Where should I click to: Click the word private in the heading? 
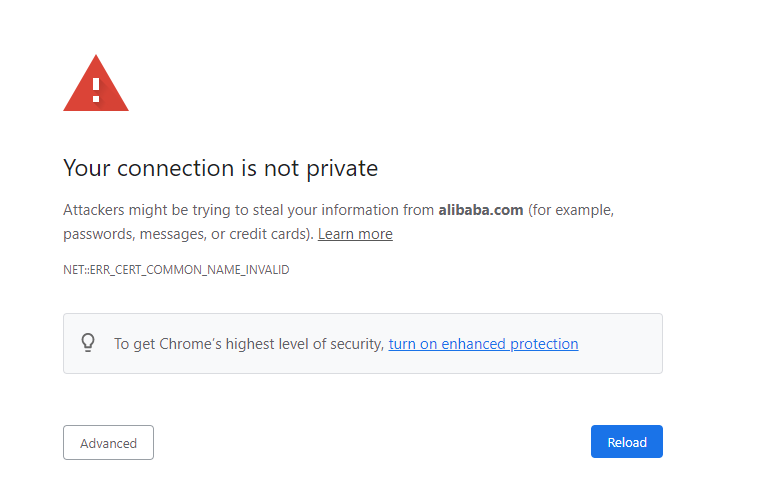(x=342, y=169)
